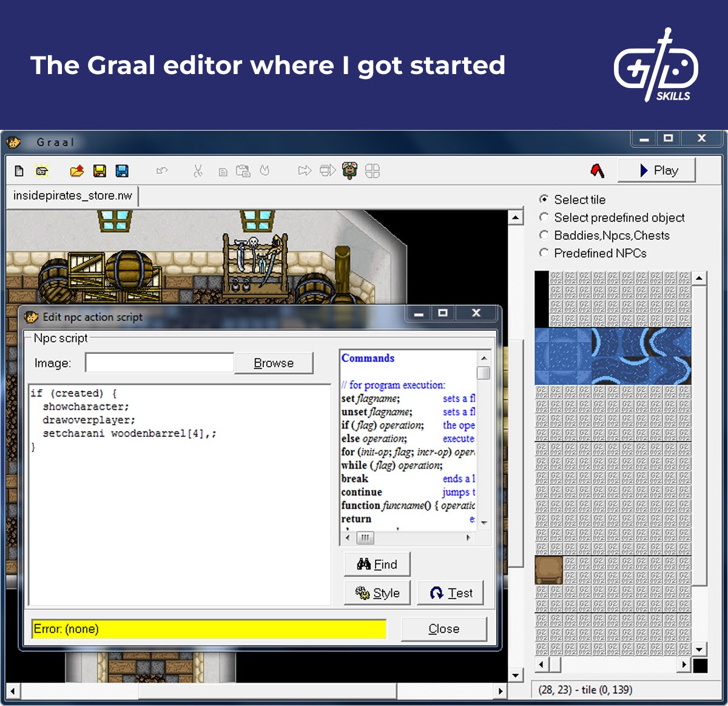Click the red icon beside Play
The height and width of the screenshot is (706, 728).
pyautogui.click(x=598, y=171)
